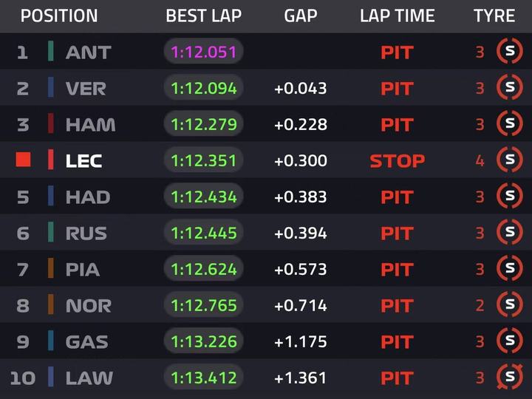Click the BEST LAP column header
Viewport: 532px width, 399px height.
tap(204, 16)
